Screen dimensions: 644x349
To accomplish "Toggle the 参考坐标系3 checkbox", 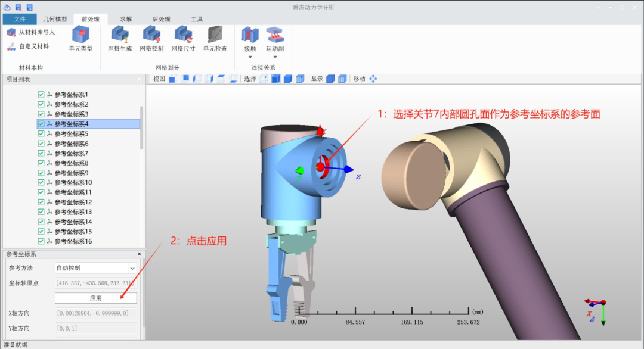I will click(x=41, y=114).
